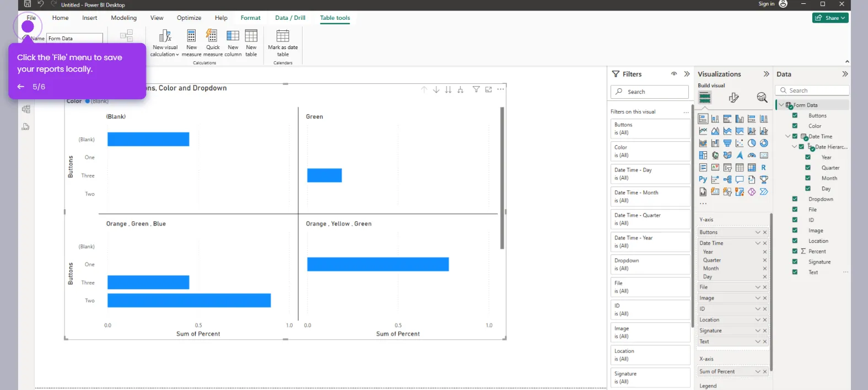Select the Q&A speech bubble visual

click(740, 179)
